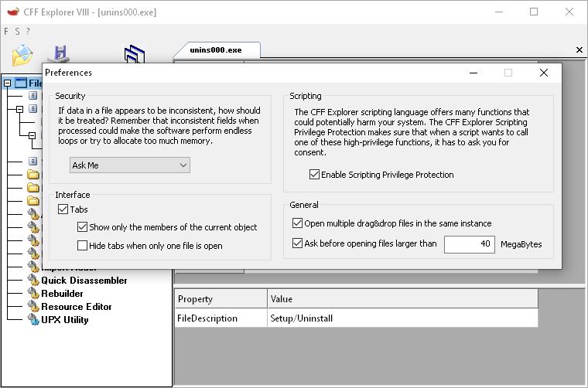588x388 pixels.
Task: Uncheck Ask before opening files larger than
Action: [x=297, y=243]
